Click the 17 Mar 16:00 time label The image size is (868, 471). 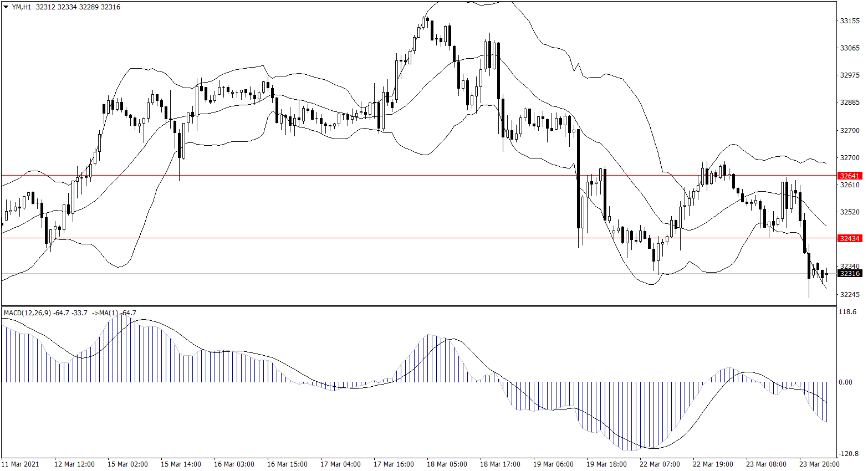(x=394, y=464)
